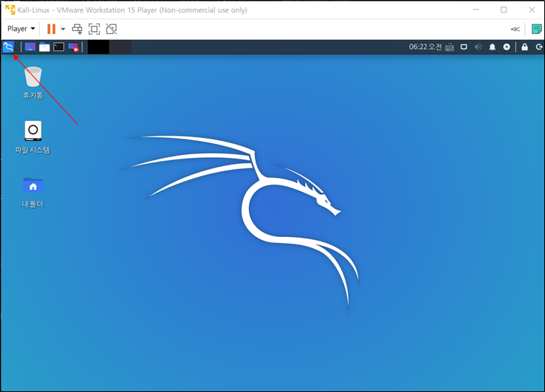Click the log out icon in panel
545x392 pixels.
point(539,47)
